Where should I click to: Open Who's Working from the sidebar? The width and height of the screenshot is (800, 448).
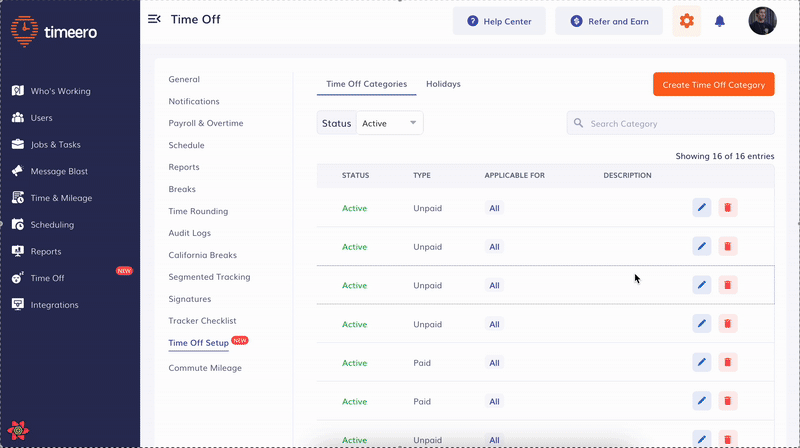[51, 91]
